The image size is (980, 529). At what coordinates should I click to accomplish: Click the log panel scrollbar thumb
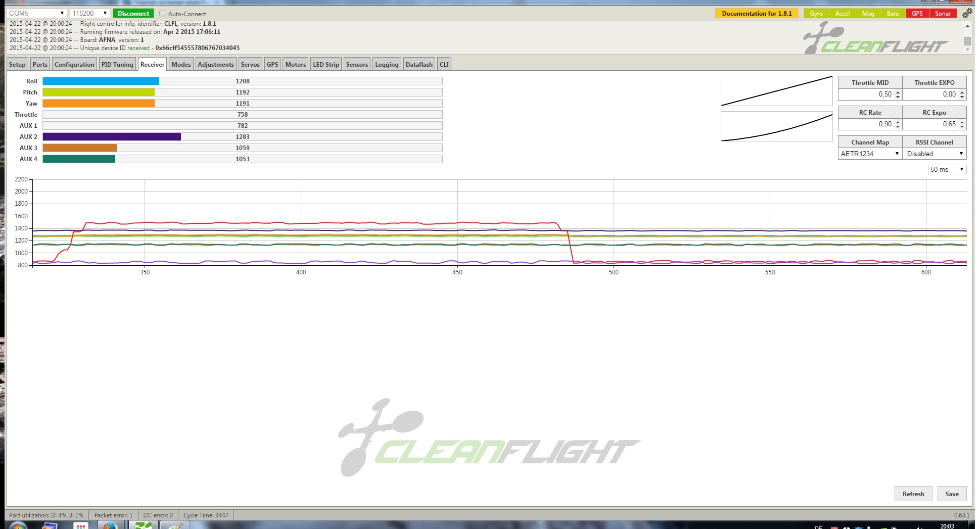[967, 41]
